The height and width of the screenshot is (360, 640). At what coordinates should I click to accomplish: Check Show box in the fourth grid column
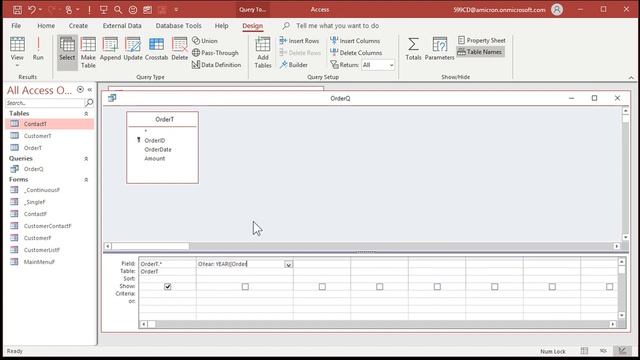[380, 287]
